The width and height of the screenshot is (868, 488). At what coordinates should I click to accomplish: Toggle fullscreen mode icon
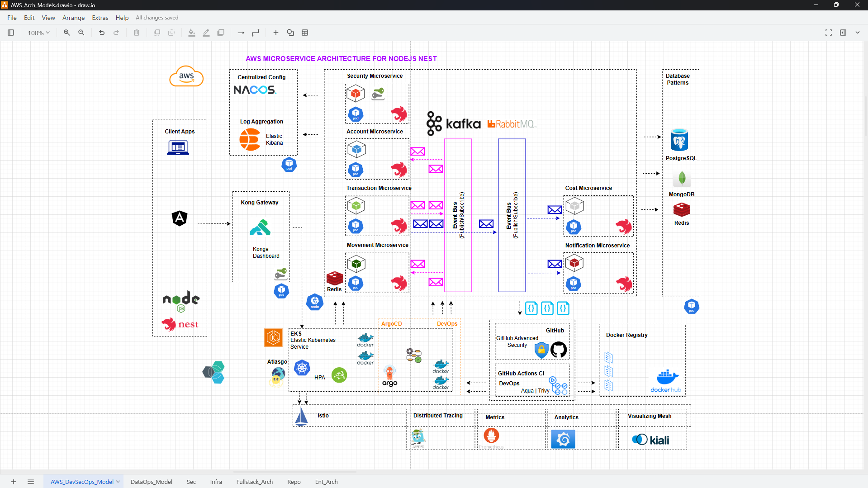click(x=829, y=33)
